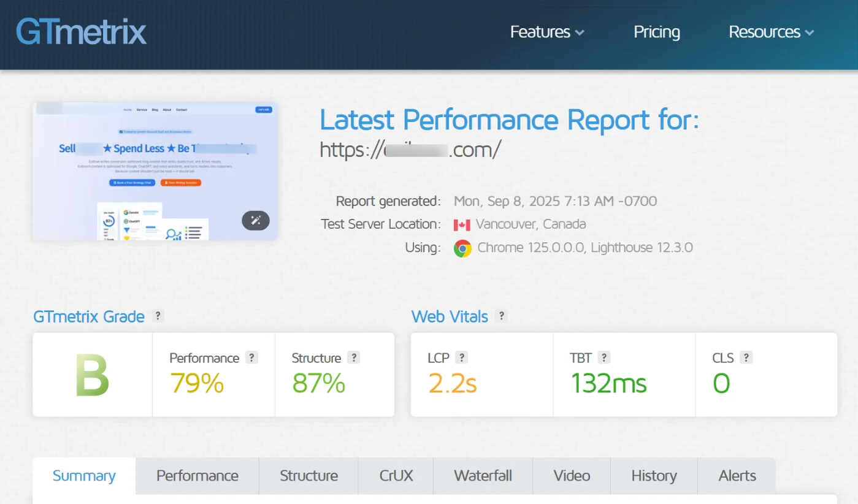Open the Structure tab
858x504 pixels.
click(308, 476)
